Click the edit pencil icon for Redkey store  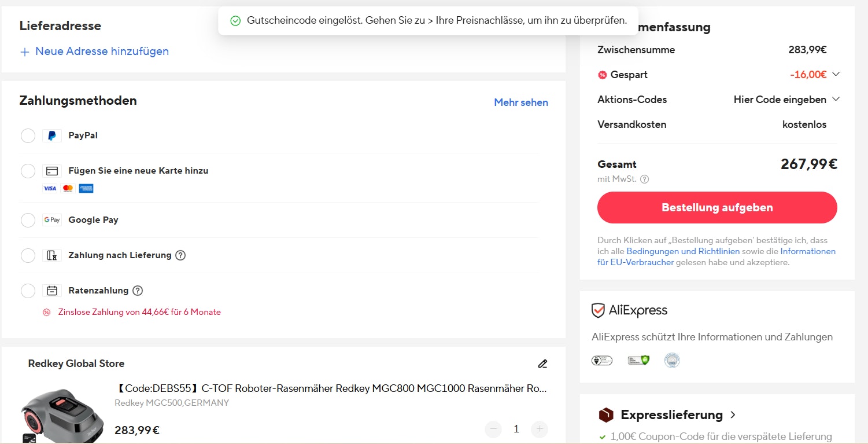(542, 364)
